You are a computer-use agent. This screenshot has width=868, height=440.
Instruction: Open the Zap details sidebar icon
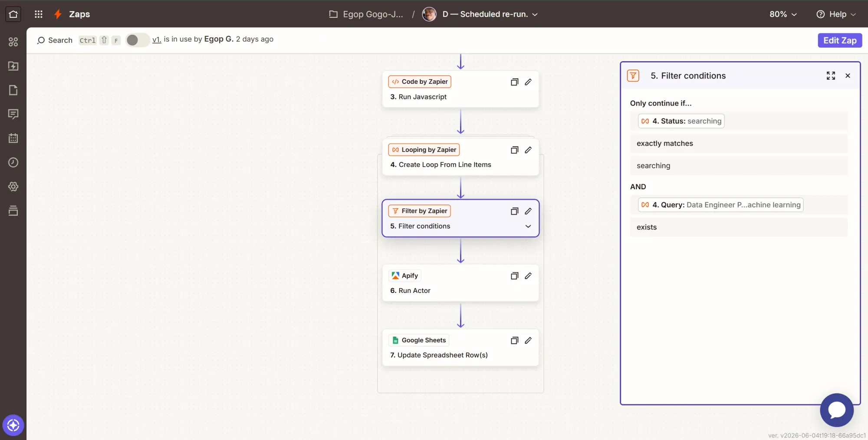point(13,42)
